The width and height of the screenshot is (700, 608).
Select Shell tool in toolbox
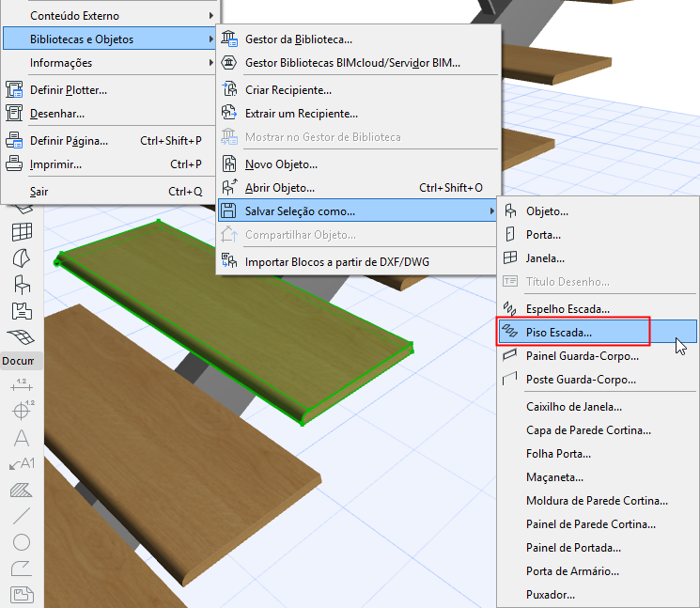click(22, 258)
